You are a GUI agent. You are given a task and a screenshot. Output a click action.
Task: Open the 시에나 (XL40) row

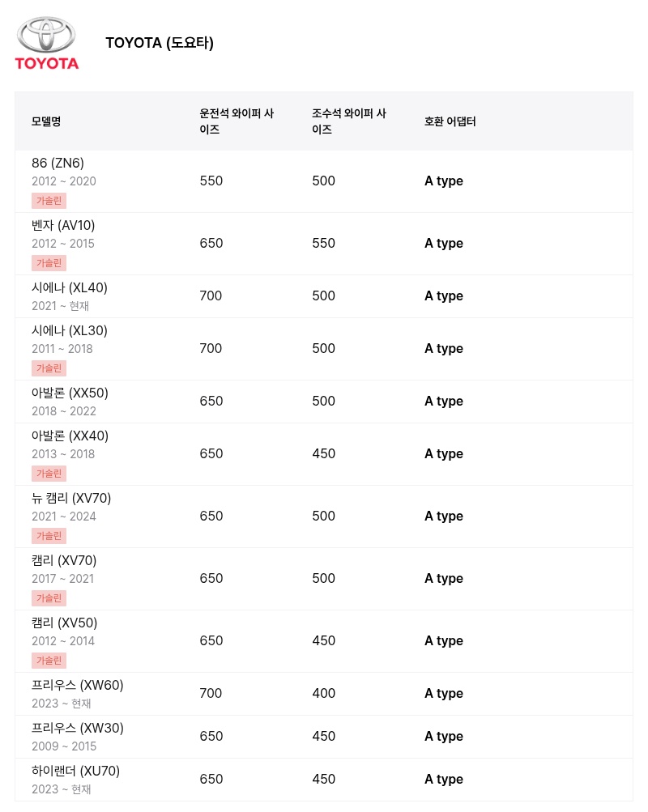324,296
